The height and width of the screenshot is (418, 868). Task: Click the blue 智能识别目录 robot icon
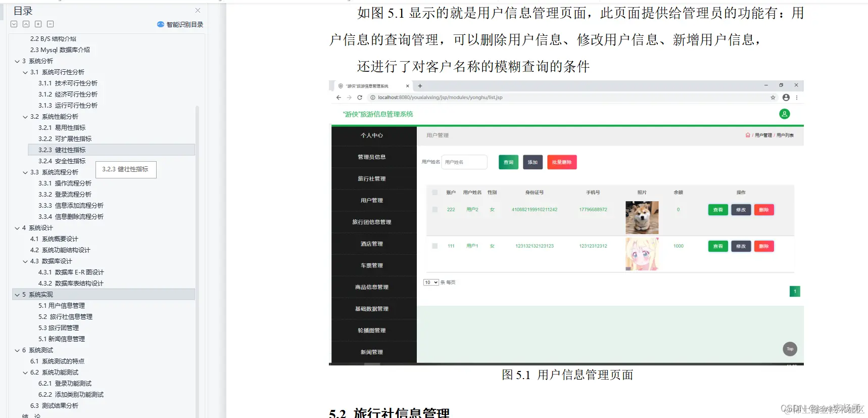(x=161, y=24)
